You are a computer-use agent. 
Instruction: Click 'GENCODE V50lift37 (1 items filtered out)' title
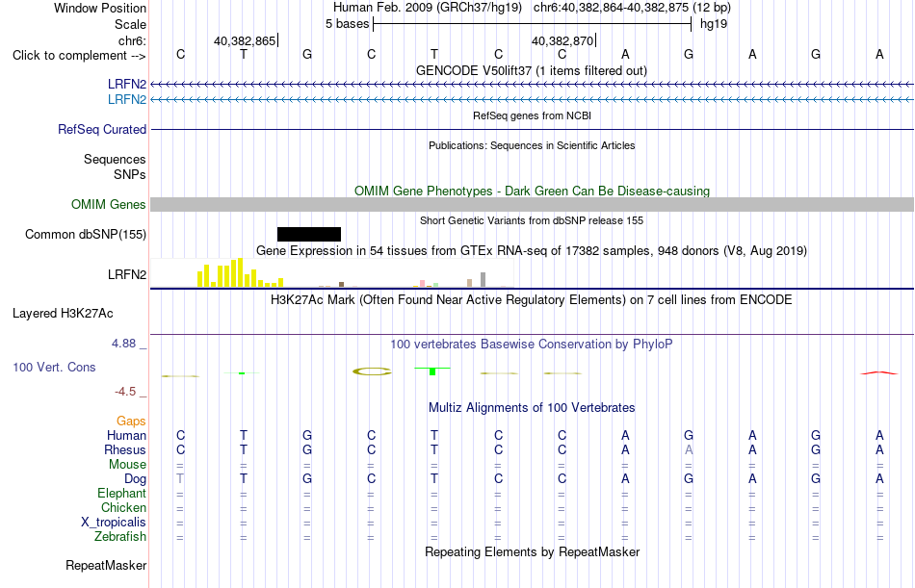pyautogui.click(x=532, y=70)
